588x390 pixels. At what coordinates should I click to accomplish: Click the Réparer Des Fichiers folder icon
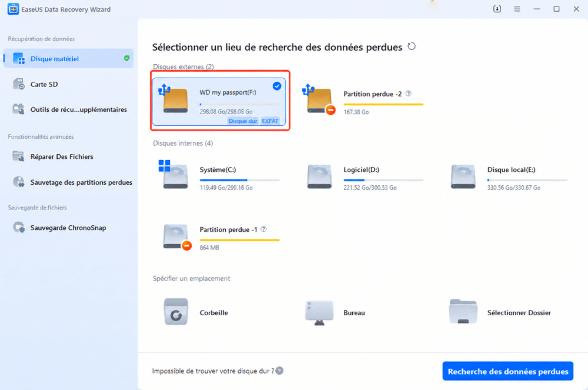18,156
